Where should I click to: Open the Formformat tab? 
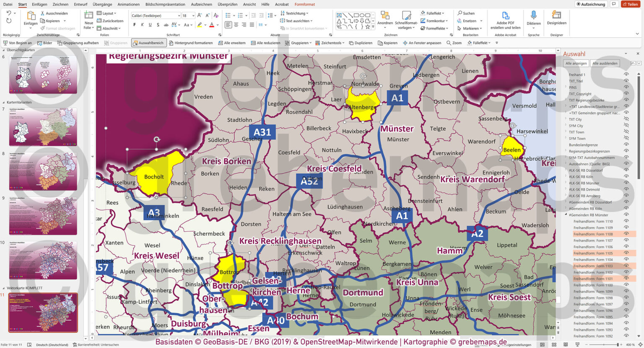coord(304,4)
